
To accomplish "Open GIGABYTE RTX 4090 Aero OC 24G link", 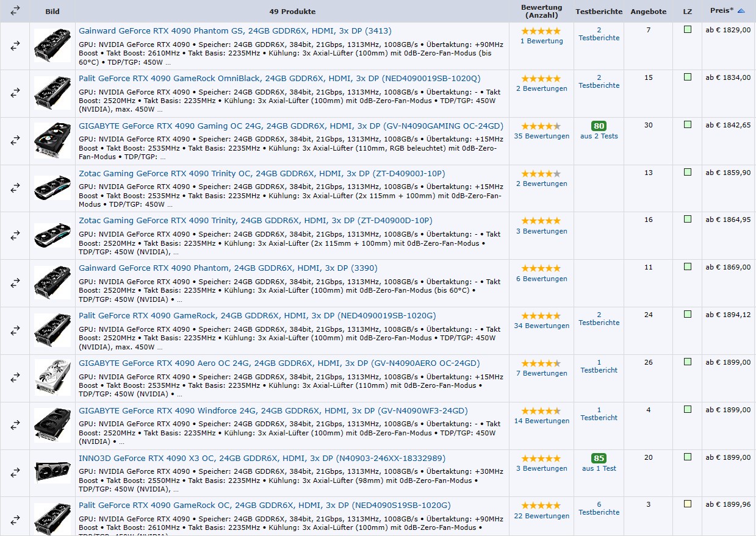I will point(279,363).
